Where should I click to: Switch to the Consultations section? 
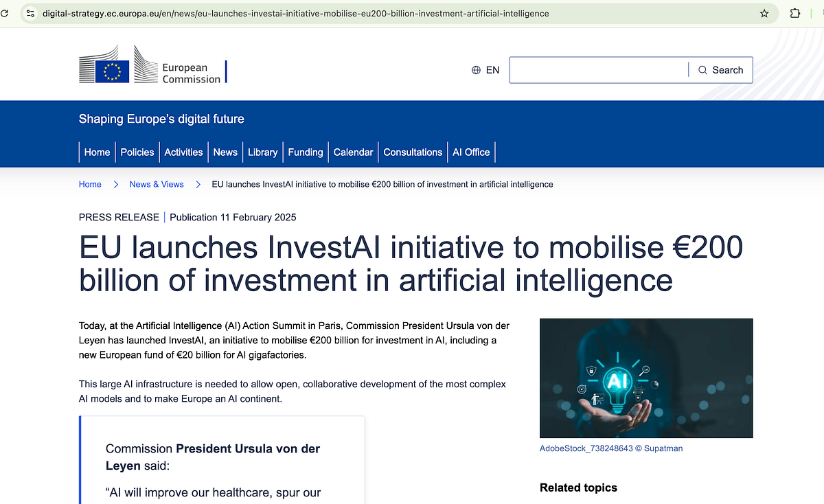(413, 152)
